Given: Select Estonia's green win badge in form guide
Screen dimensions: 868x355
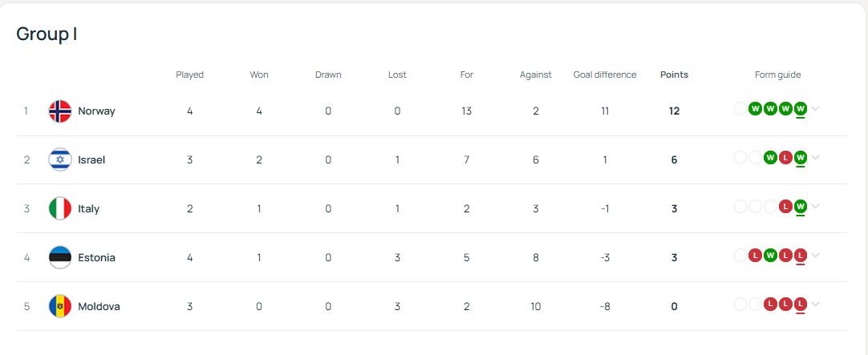Looking at the screenshot, I should pos(770,256).
